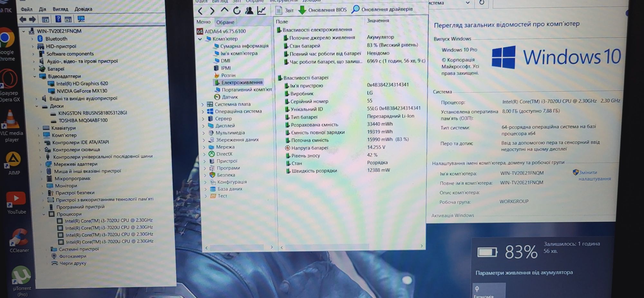Screen dimensions: 644x298
Task: Select DMI item in AIDA64 tree
Action: pyautogui.click(x=222, y=61)
